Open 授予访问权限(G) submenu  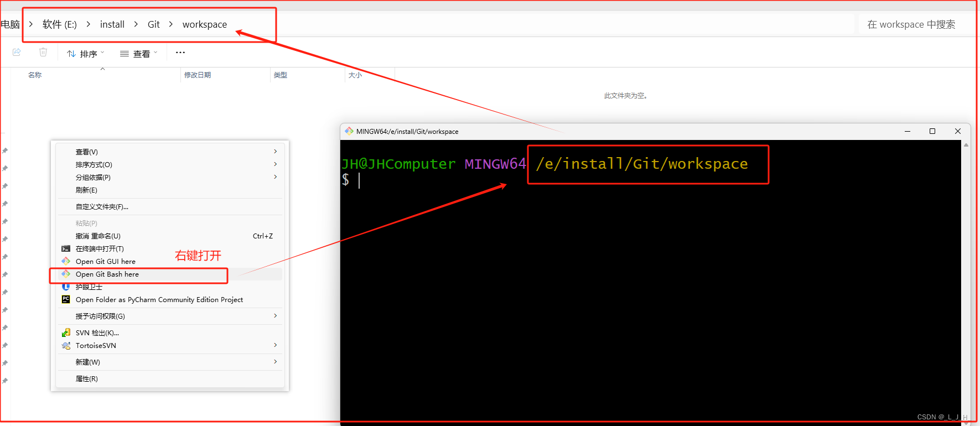point(170,316)
